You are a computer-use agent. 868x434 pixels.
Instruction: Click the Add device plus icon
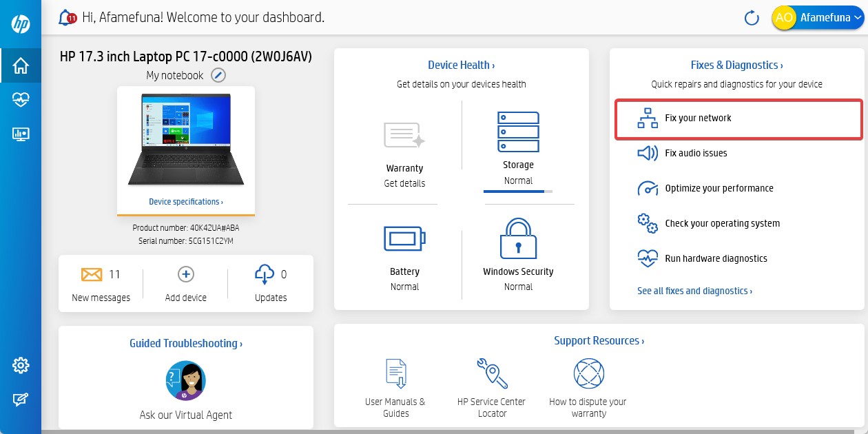(186, 274)
